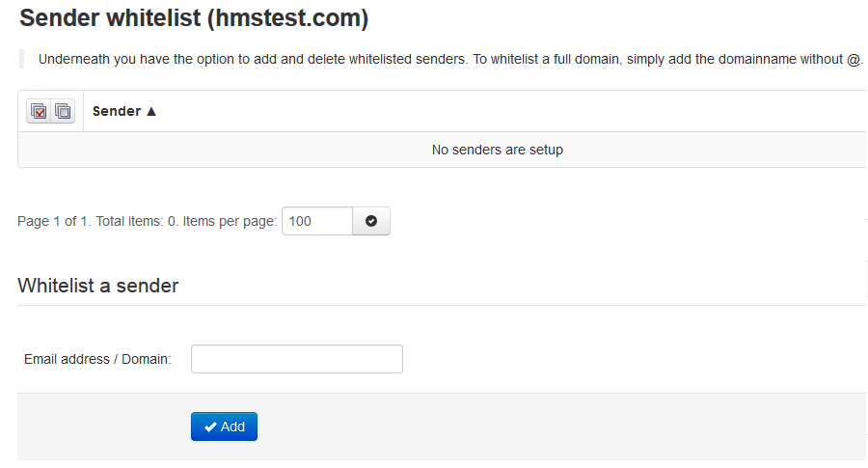This screenshot has width=868, height=468.
Task: Add the sender to the whitelist
Action: (x=224, y=427)
